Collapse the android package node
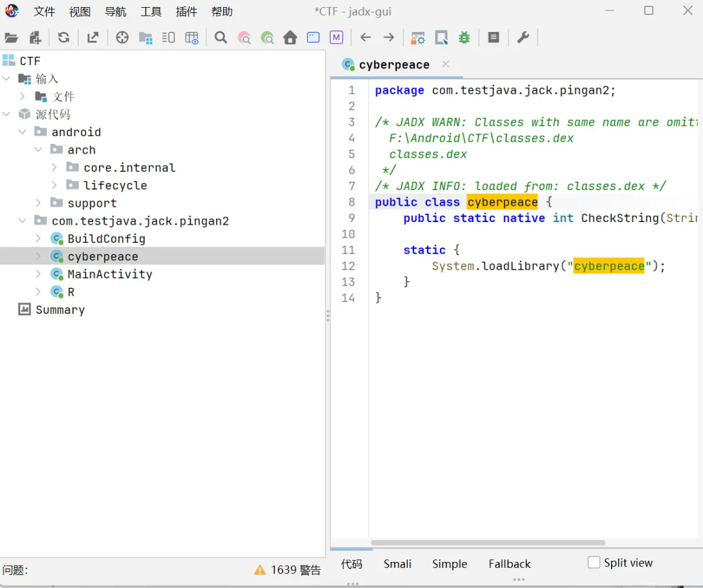This screenshot has width=703, height=588. (x=23, y=132)
